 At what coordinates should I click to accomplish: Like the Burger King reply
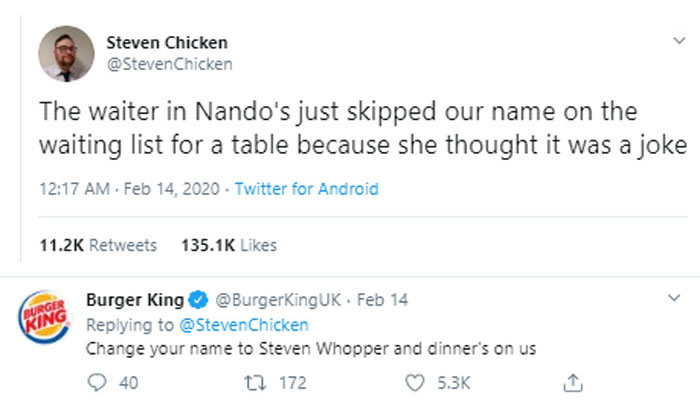point(415,382)
